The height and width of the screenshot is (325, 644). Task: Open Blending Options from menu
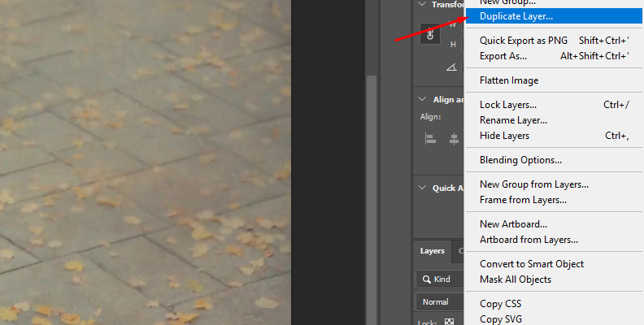(555, 160)
